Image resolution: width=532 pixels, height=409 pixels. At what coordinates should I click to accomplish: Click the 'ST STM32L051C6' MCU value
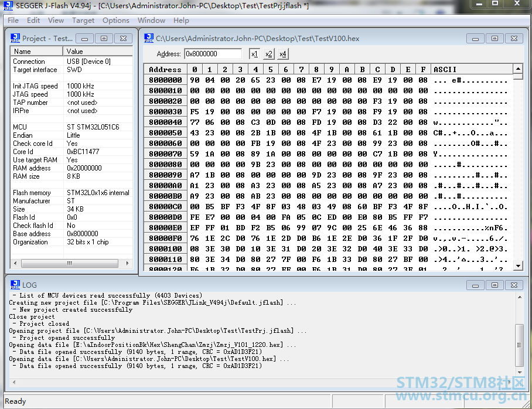(93, 127)
